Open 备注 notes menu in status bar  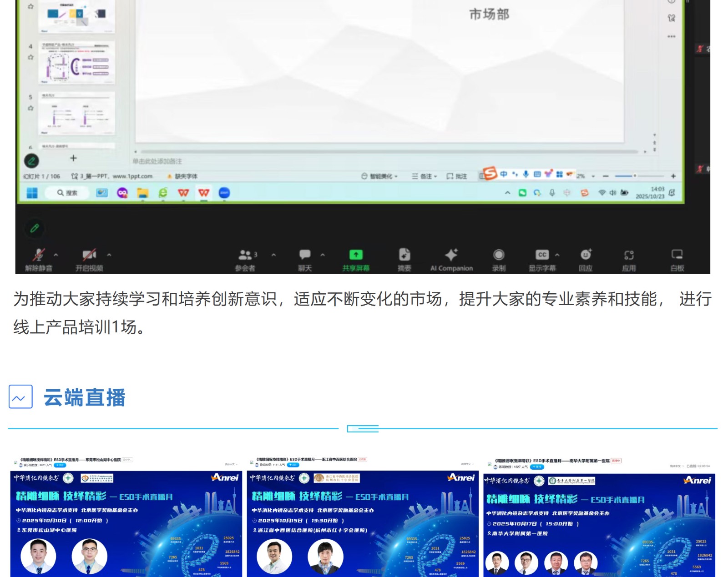click(424, 176)
